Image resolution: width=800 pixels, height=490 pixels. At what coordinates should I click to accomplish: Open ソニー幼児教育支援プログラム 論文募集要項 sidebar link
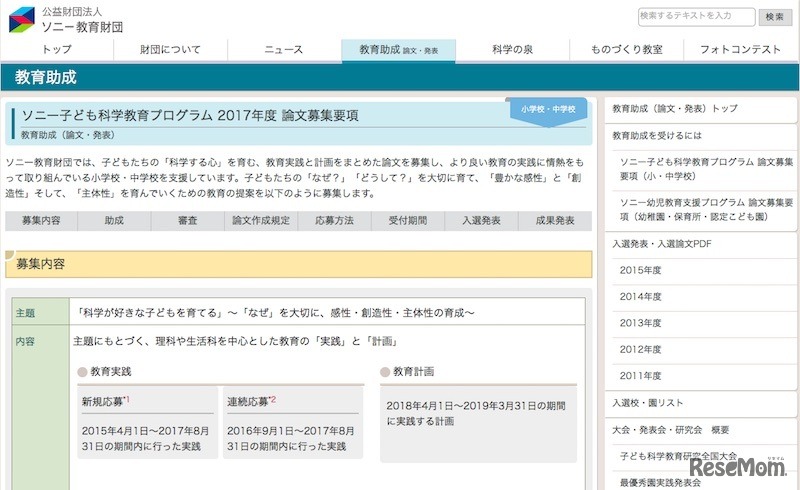[706, 210]
